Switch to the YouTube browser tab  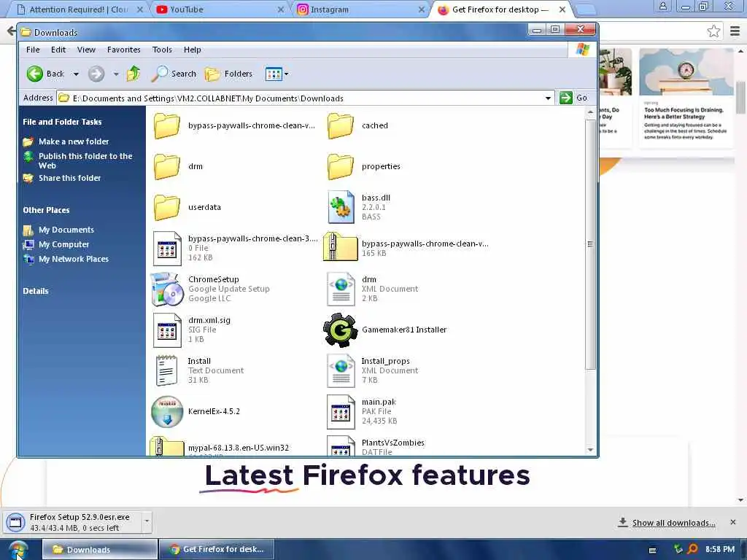[x=219, y=9]
